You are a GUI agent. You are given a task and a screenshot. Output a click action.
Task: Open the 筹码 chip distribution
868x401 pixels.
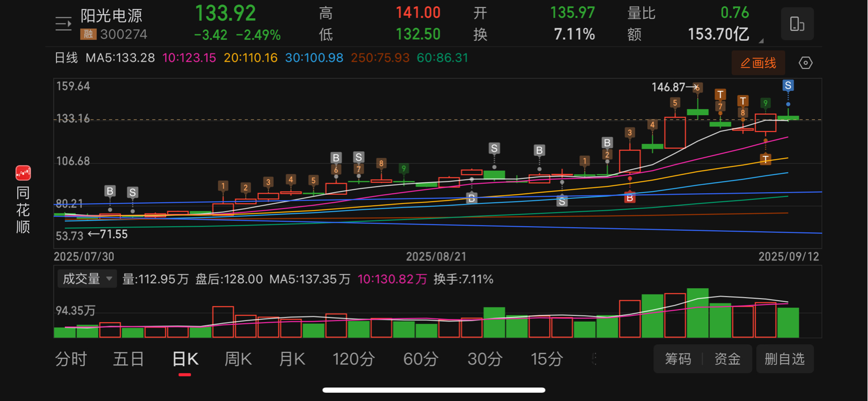(x=678, y=359)
